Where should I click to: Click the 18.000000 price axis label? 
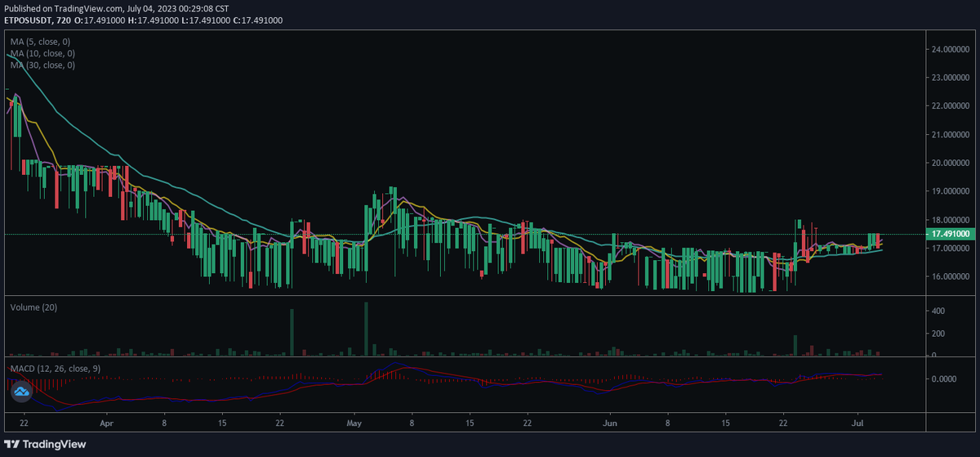click(950, 220)
